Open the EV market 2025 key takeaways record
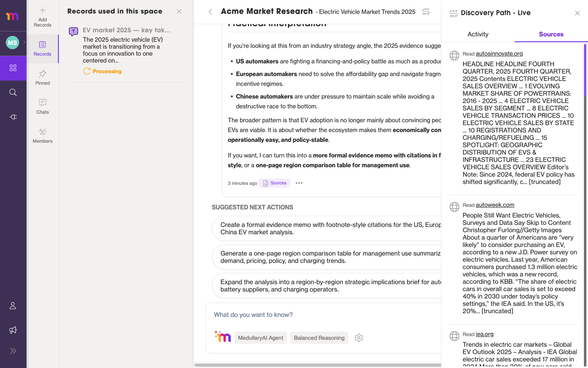588x368 pixels. 127,30
